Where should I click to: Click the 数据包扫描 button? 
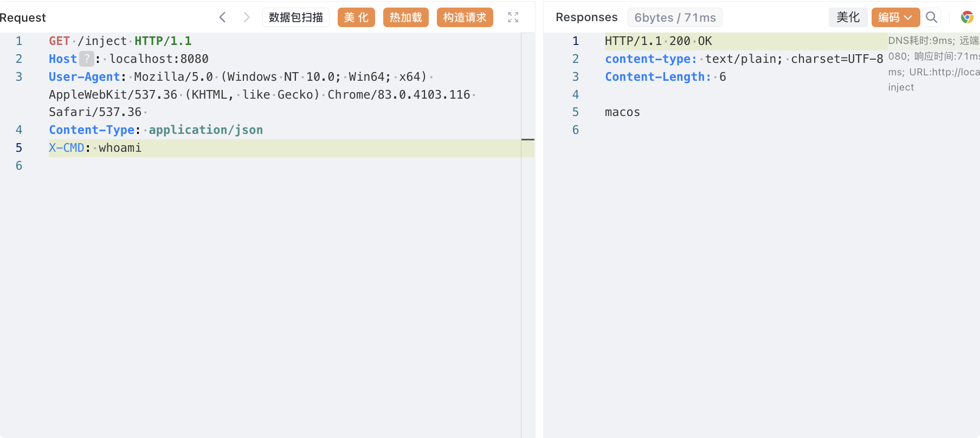coord(296,17)
